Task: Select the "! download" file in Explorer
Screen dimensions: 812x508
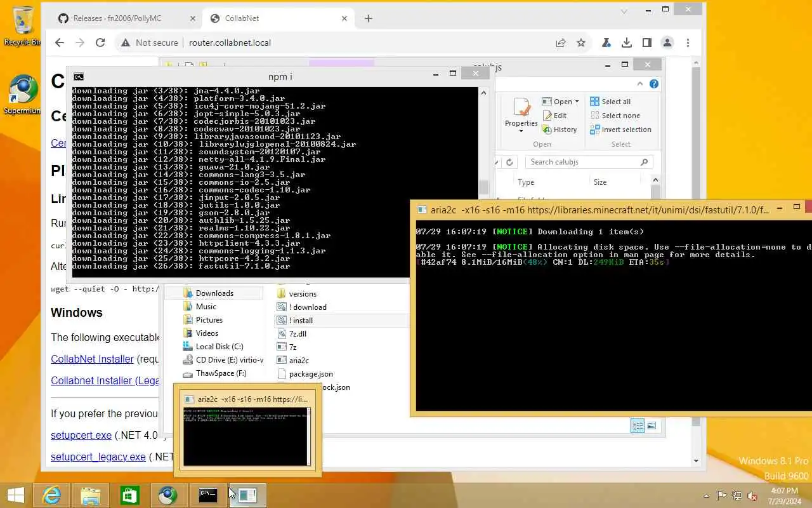Action: point(308,307)
